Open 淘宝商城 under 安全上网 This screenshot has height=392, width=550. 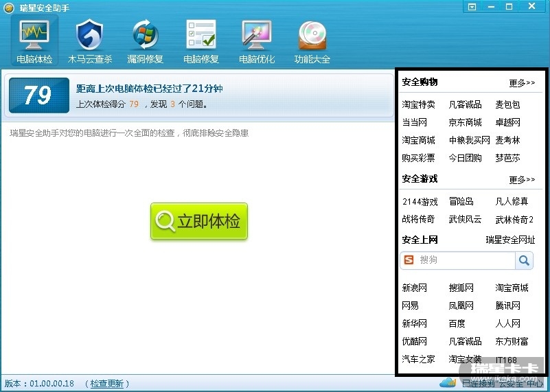click(x=512, y=288)
